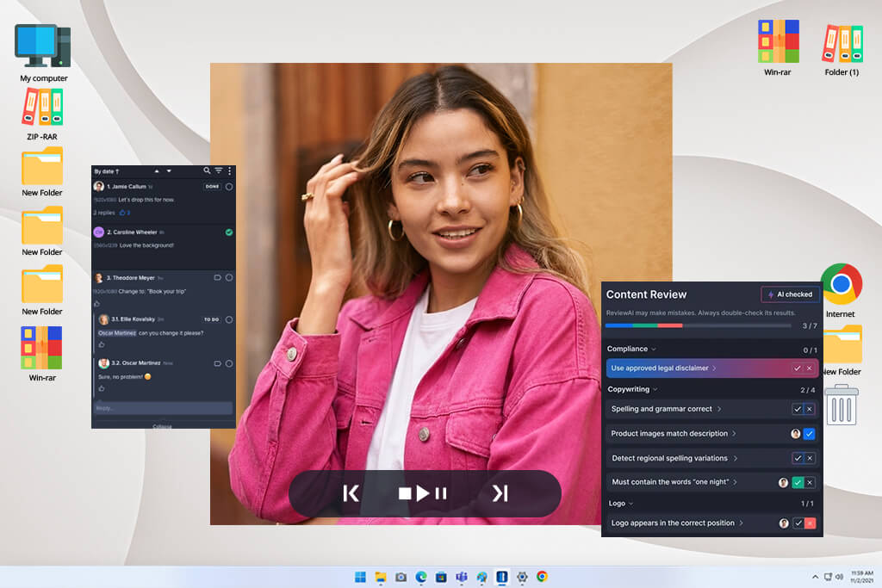Click the DONE badge on Jamie Callum's comment

[212, 187]
